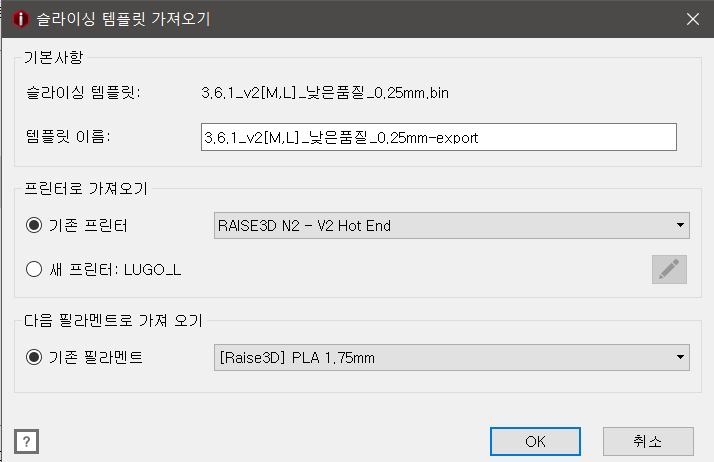Open the RAISE3D N2 - V2 Hot End printer dropdown
714x462 pixels.
pyautogui.click(x=452, y=225)
